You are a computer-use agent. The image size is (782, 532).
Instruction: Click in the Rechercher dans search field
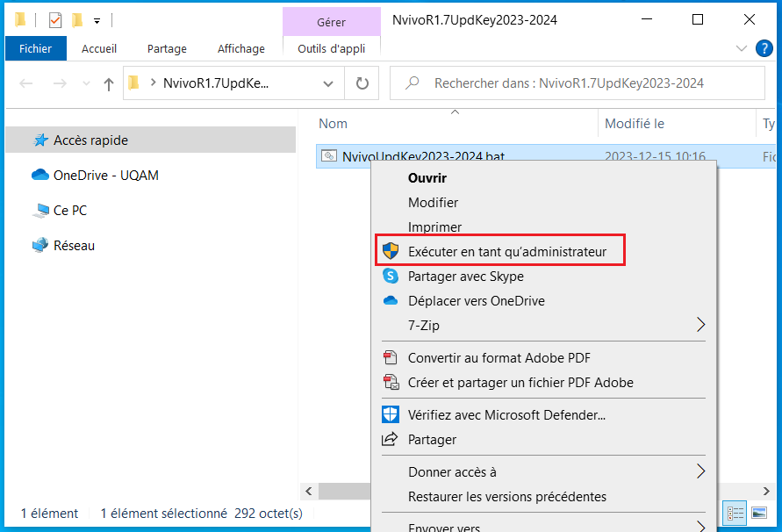(579, 84)
